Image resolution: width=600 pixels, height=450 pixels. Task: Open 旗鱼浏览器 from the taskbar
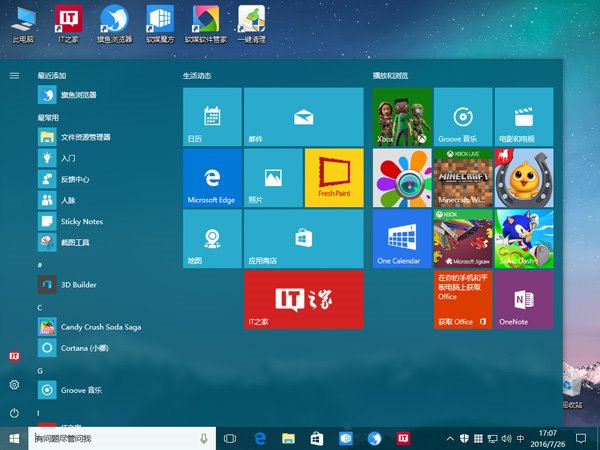point(374,439)
